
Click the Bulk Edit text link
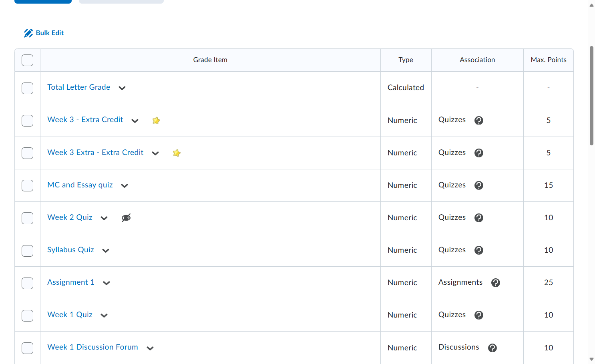coord(50,33)
